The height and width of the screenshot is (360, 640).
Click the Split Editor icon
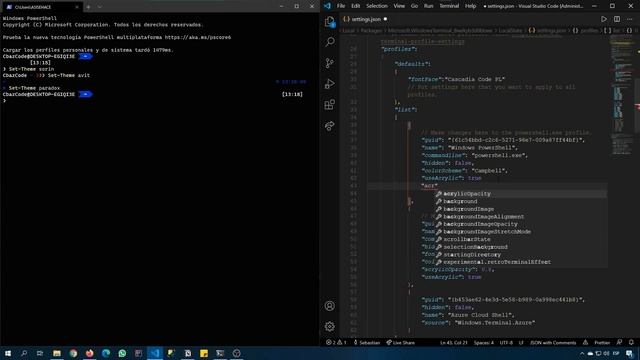pos(617,19)
